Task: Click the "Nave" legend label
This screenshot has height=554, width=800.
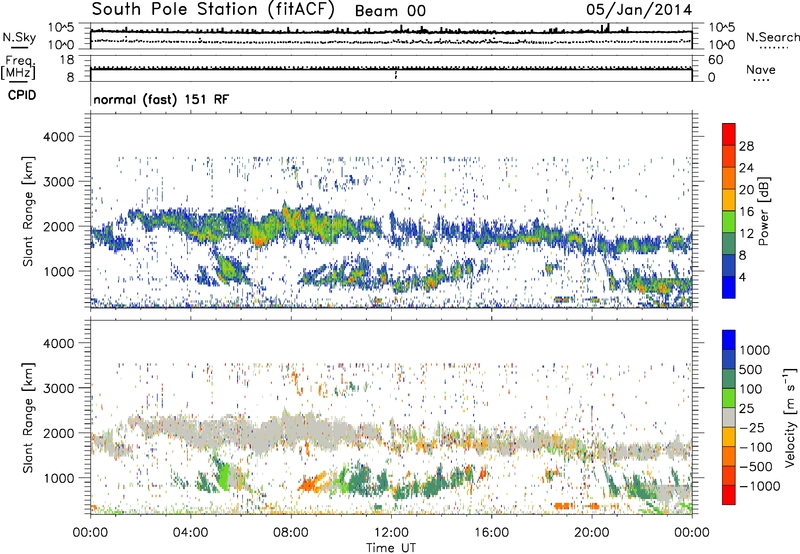Action: pyautogui.click(x=761, y=69)
